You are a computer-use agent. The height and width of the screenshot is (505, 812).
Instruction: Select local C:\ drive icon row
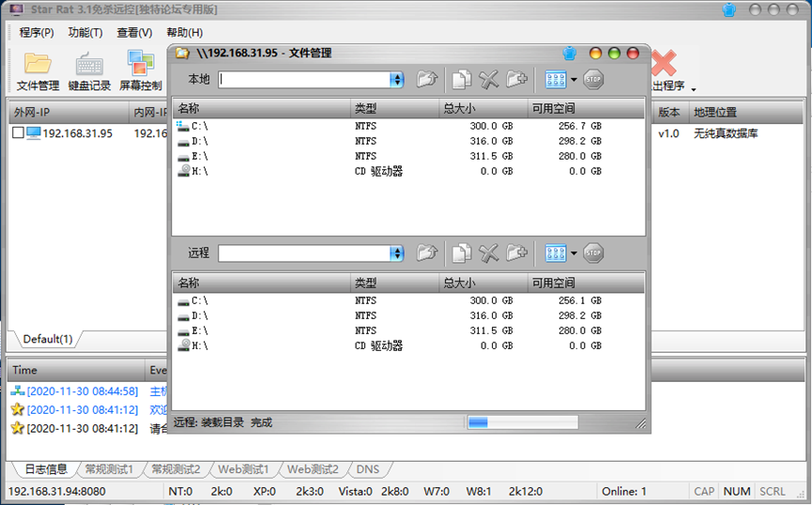(408, 126)
